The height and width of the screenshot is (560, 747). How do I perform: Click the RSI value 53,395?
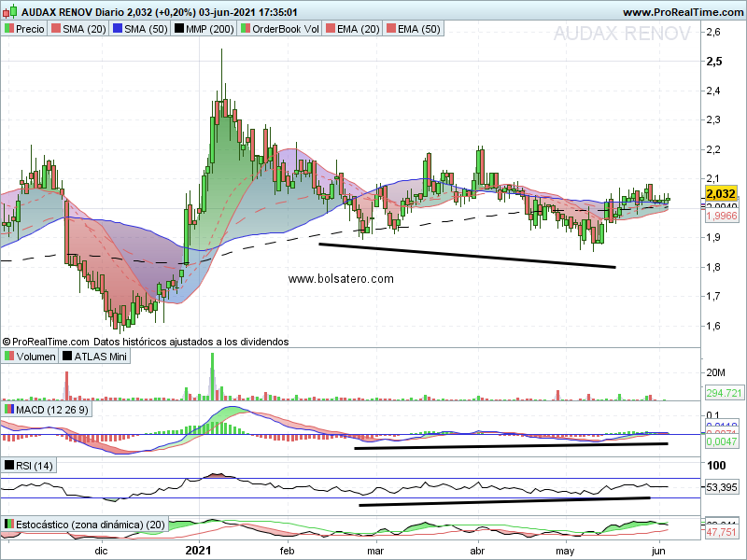coord(721,487)
